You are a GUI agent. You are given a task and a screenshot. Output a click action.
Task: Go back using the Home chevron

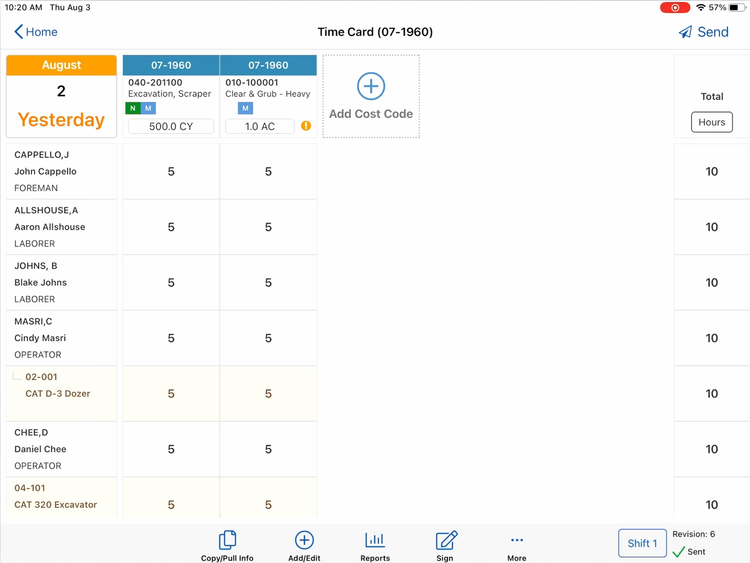(19, 32)
